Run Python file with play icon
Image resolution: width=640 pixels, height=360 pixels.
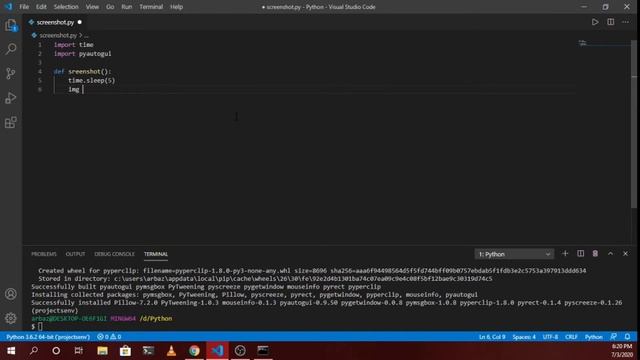(x=595, y=22)
